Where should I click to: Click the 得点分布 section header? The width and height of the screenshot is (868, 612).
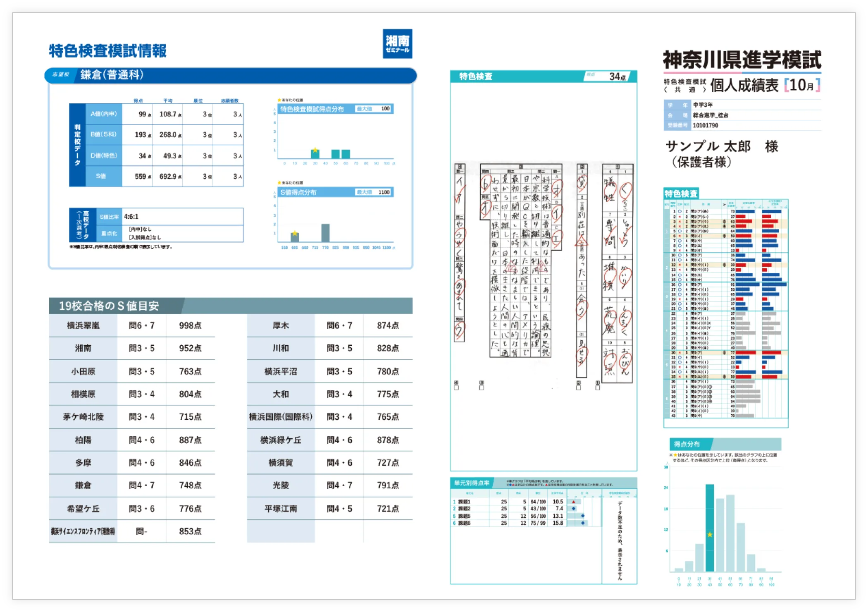725,444
